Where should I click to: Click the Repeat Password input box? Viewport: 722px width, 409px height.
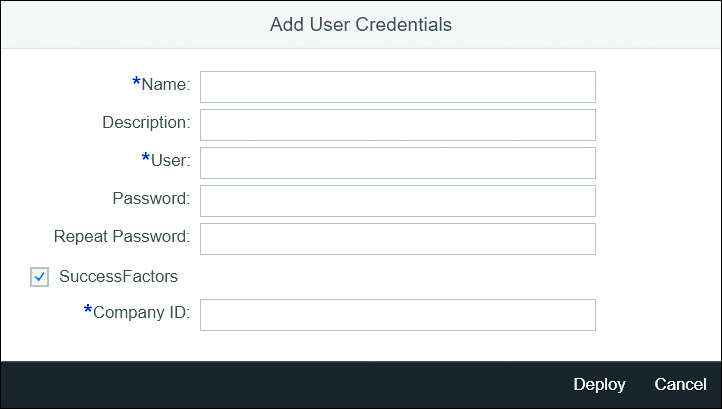(398, 239)
